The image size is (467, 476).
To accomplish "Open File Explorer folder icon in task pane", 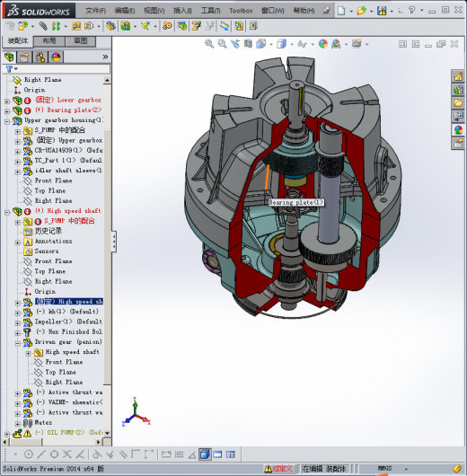I will point(458,102).
